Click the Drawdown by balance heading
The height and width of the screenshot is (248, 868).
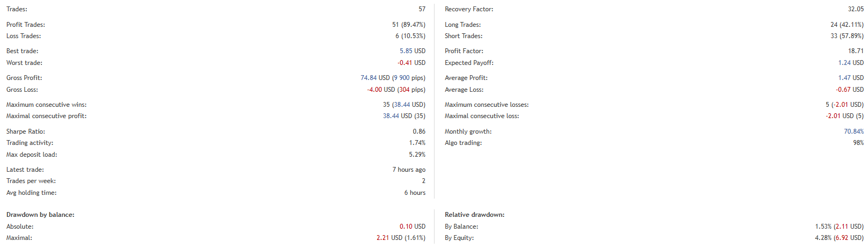click(40, 215)
